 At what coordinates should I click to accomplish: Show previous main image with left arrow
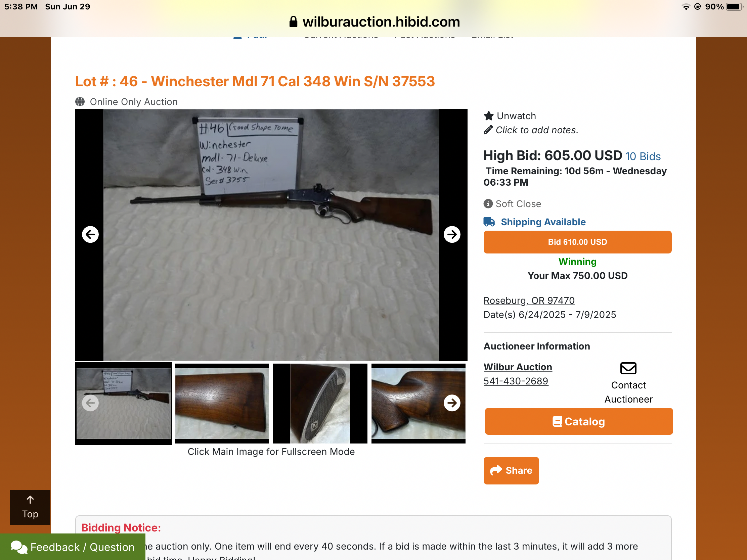90,234
